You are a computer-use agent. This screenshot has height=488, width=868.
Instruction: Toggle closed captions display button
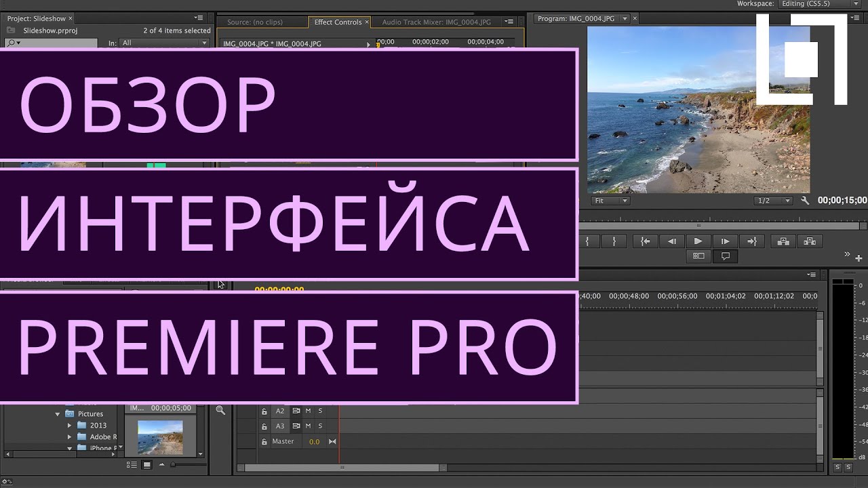pyautogui.click(x=725, y=256)
